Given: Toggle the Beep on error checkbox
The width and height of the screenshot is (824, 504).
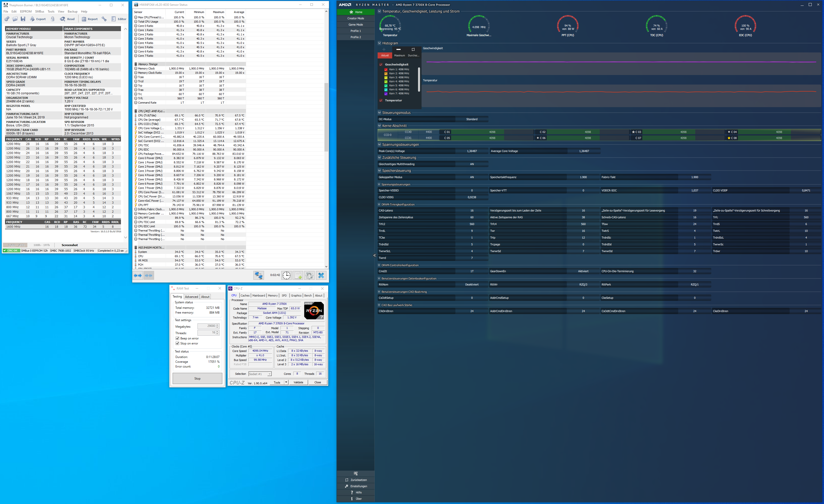Looking at the screenshot, I should click(x=178, y=338).
